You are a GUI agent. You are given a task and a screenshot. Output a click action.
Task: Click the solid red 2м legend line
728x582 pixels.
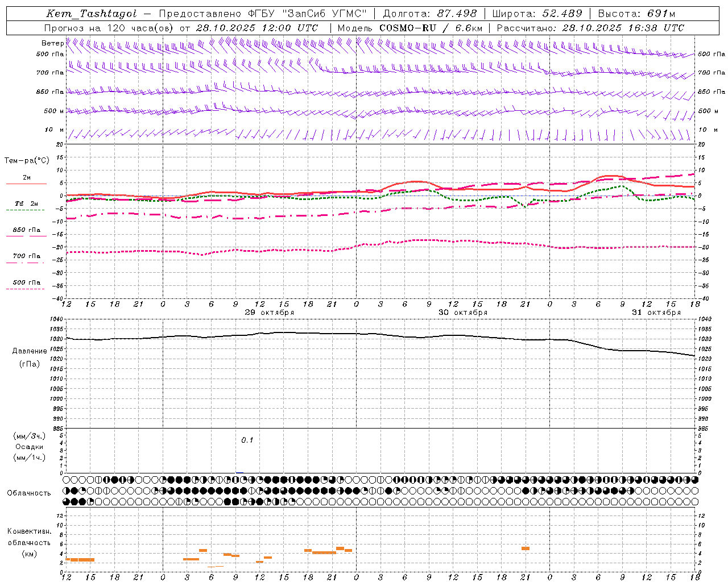pyautogui.click(x=26, y=184)
